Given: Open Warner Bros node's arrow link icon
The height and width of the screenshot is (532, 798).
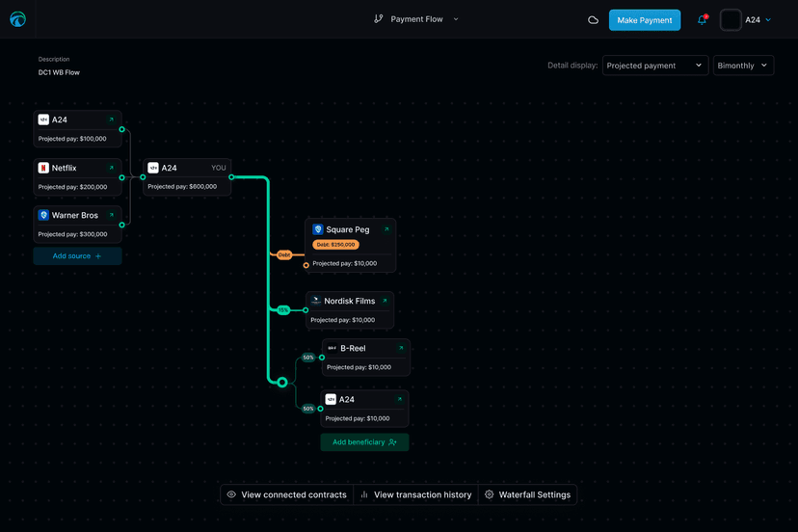Looking at the screenshot, I should coord(112,215).
